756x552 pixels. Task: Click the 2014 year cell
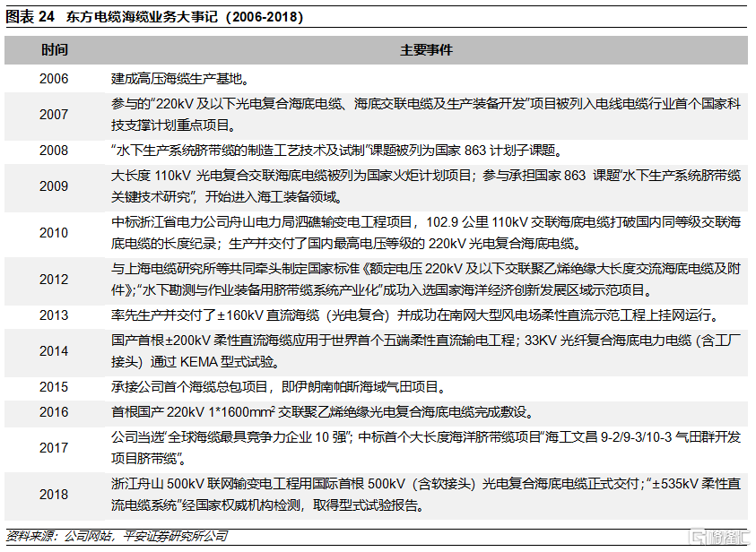tap(54, 351)
